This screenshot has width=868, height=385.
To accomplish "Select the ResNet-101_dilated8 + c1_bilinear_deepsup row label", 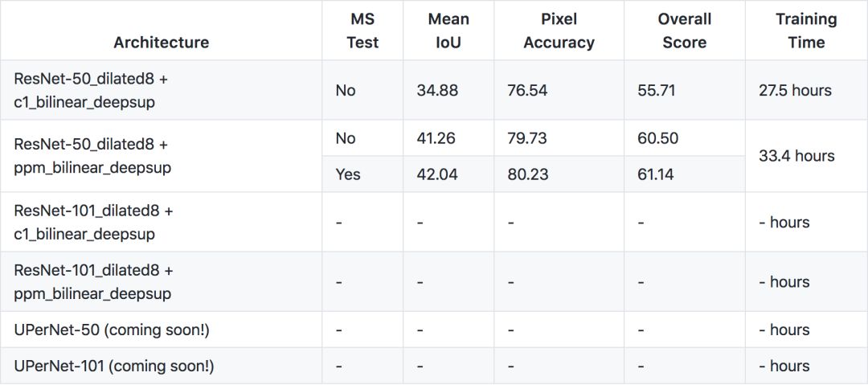I will pos(94,222).
